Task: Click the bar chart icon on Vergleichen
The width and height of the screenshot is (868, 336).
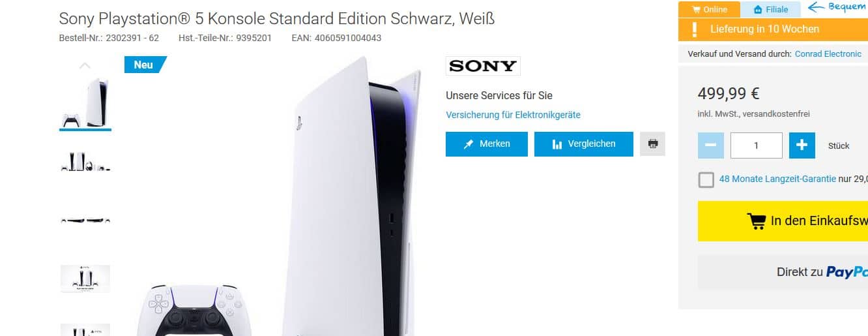Action: pos(557,144)
